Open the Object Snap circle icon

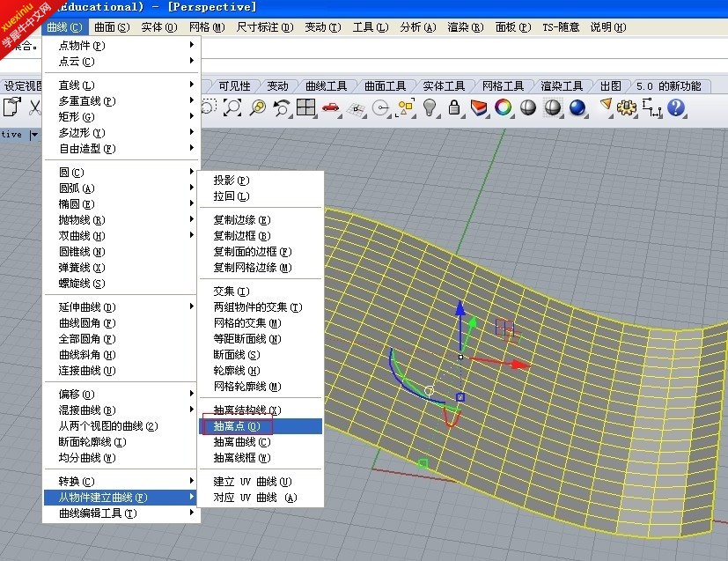pos(381,108)
